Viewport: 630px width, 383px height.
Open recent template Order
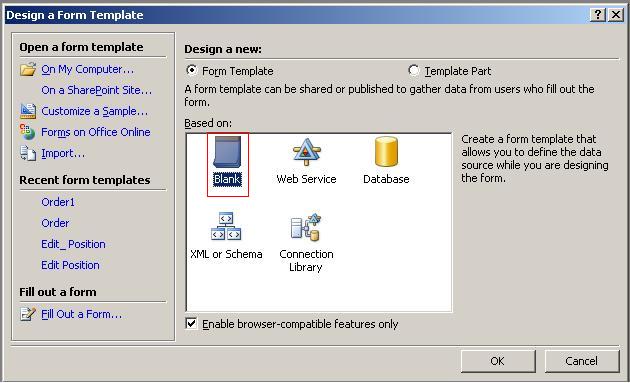coord(55,223)
